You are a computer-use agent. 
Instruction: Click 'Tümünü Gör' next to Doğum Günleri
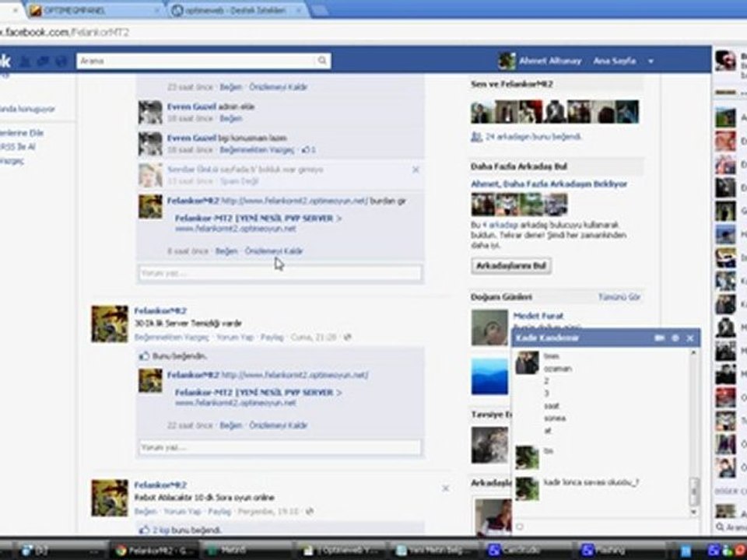(619, 297)
